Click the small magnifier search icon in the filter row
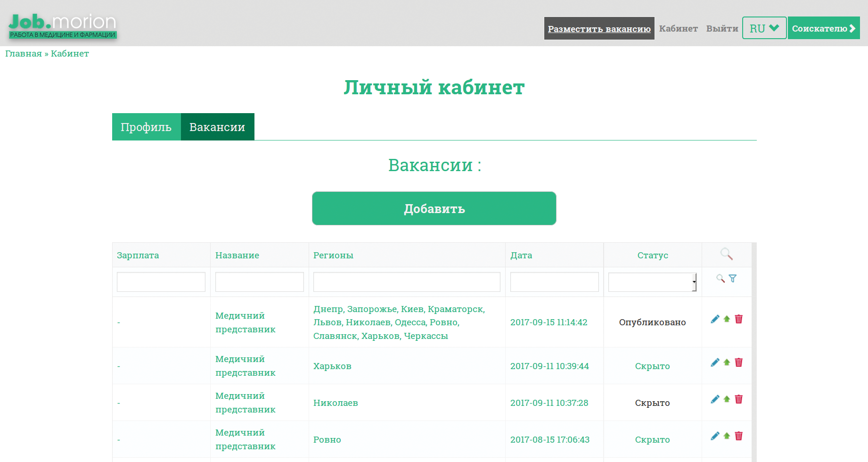Screen dimensions: 868x462 tap(721, 279)
